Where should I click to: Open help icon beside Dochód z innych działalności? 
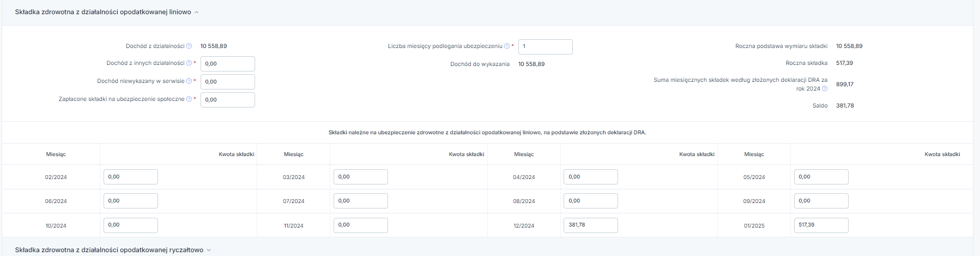[189, 63]
